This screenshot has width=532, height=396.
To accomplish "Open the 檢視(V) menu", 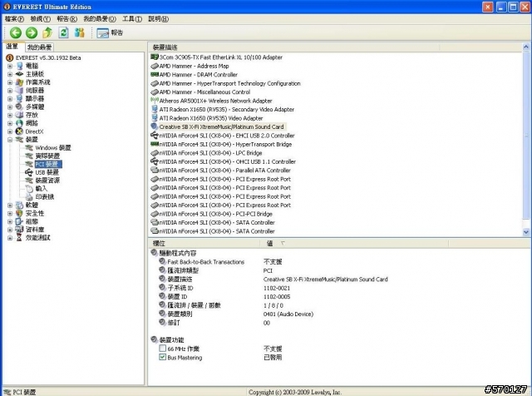I will [41, 19].
